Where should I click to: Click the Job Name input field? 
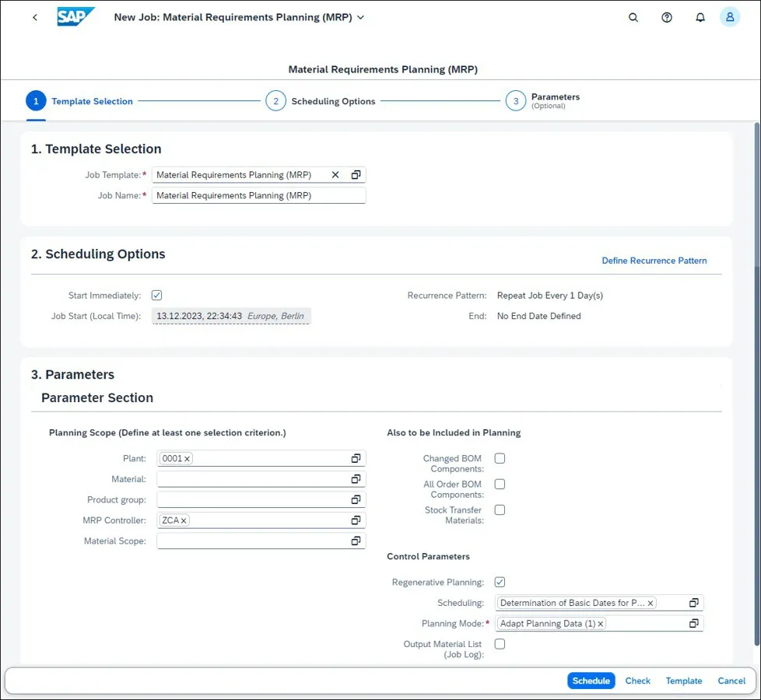[x=258, y=195]
